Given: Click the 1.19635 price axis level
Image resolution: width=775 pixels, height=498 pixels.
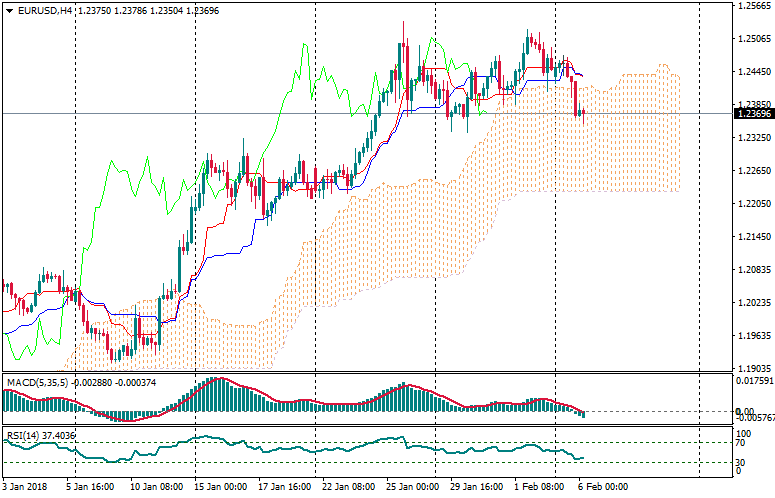Looking at the screenshot, I should coord(753,335).
